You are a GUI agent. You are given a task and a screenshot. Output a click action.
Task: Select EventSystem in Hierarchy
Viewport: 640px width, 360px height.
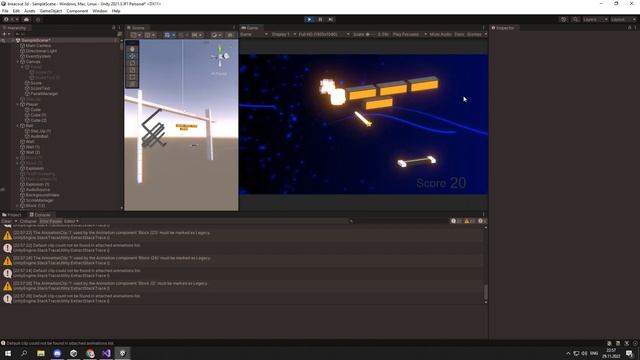coord(38,56)
